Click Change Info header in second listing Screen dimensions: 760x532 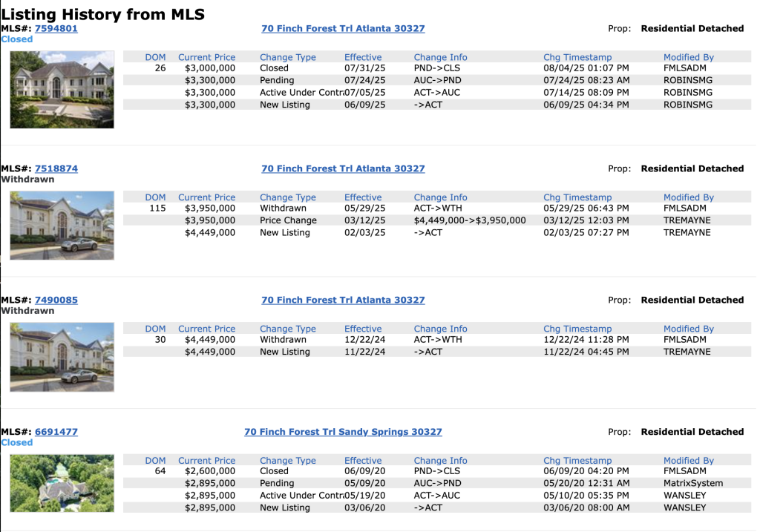[x=441, y=197]
